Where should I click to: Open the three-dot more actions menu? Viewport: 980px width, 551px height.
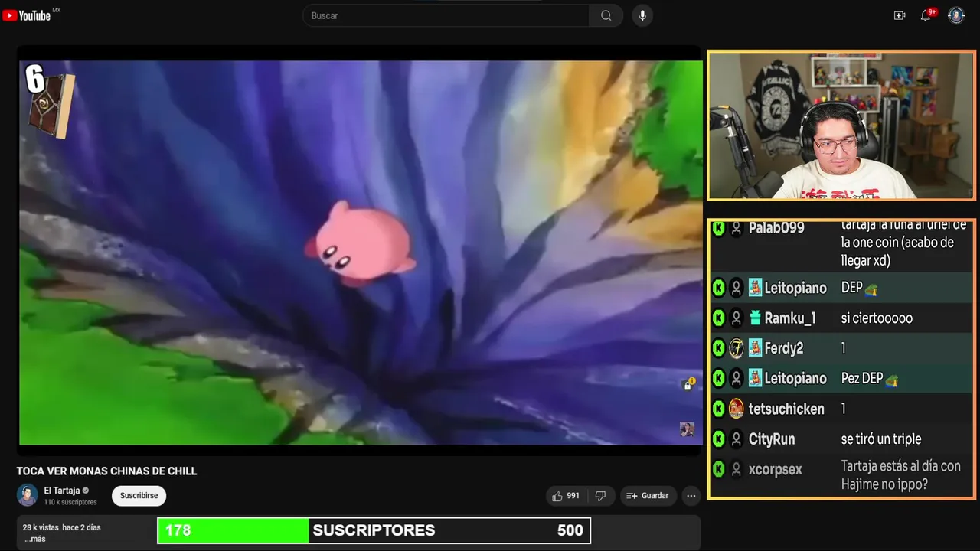[691, 496]
